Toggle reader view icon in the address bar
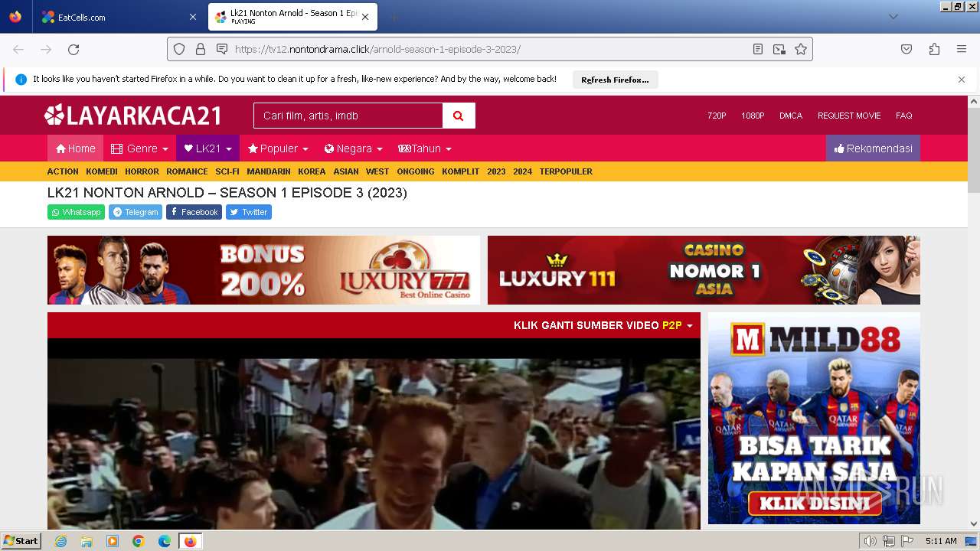The width and height of the screenshot is (980, 551). coord(758,49)
